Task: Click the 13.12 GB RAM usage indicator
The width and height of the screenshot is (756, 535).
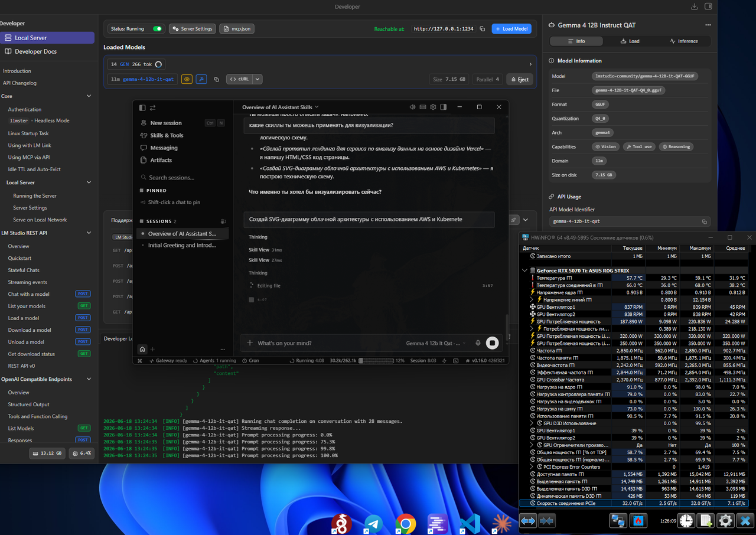Action: [47, 453]
